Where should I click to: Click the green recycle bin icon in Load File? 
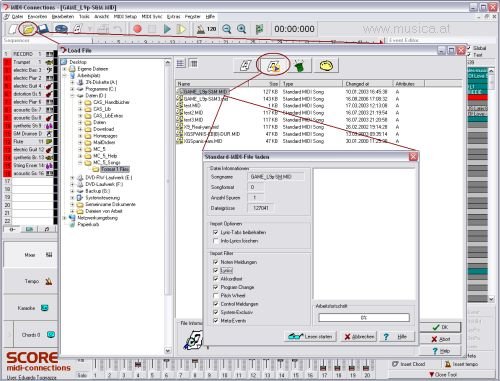[299, 66]
